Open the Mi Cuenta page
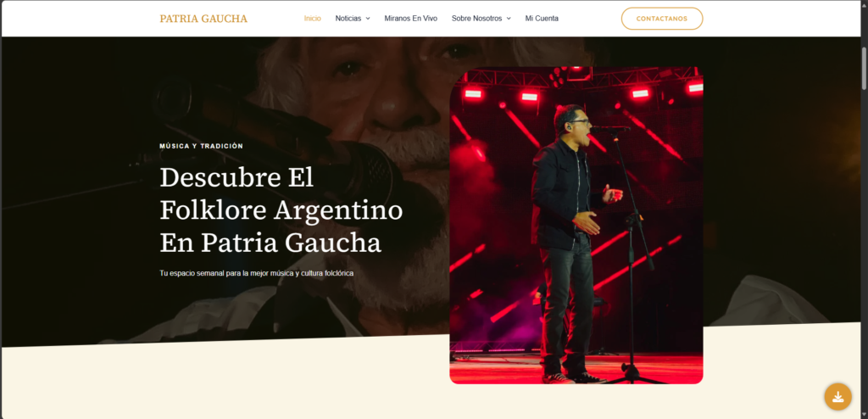The image size is (868, 419). [x=542, y=19]
